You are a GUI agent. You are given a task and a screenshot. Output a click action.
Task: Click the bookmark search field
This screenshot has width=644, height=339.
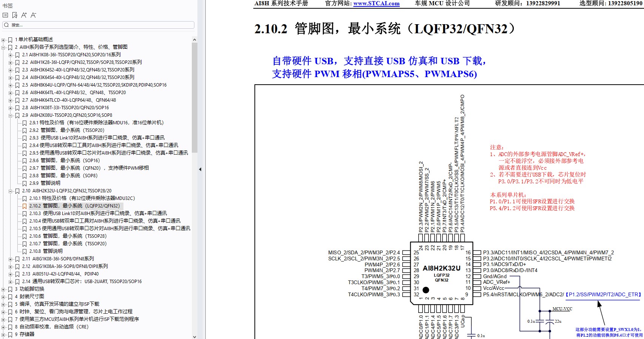tap(99, 25)
